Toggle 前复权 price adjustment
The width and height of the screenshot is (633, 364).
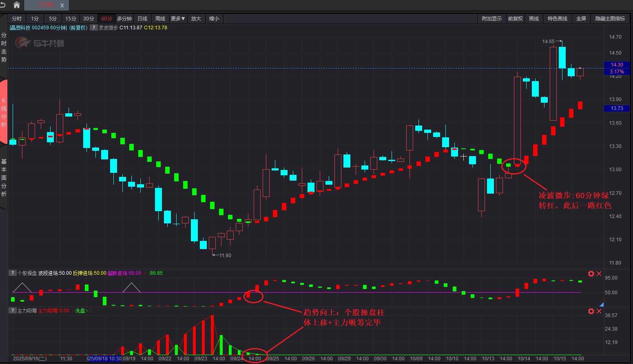click(x=515, y=19)
